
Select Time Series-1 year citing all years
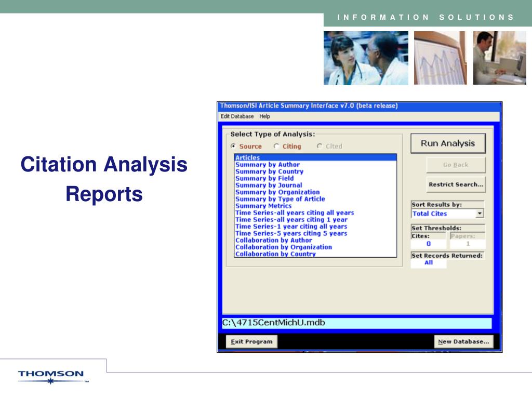click(315, 227)
